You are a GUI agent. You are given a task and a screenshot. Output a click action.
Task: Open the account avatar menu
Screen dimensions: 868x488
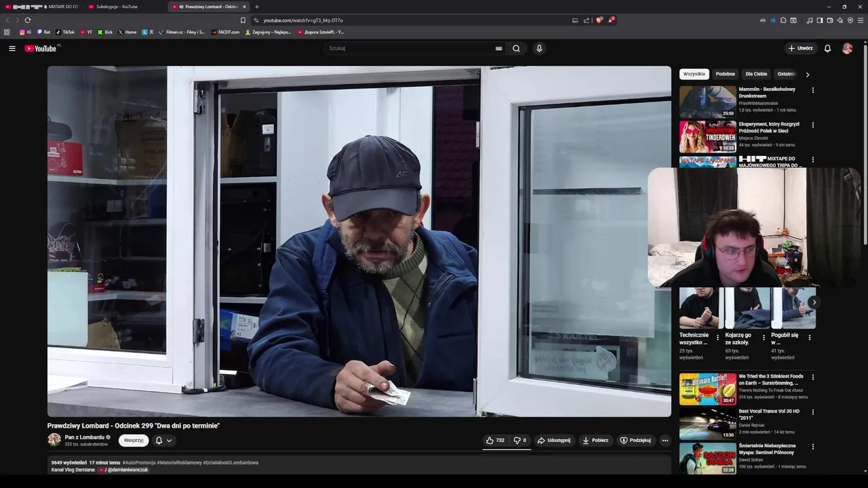(x=847, y=48)
